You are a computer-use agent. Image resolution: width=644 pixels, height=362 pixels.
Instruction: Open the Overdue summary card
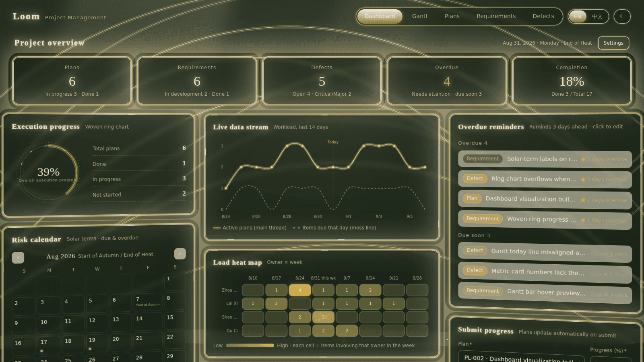coord(447,81)
